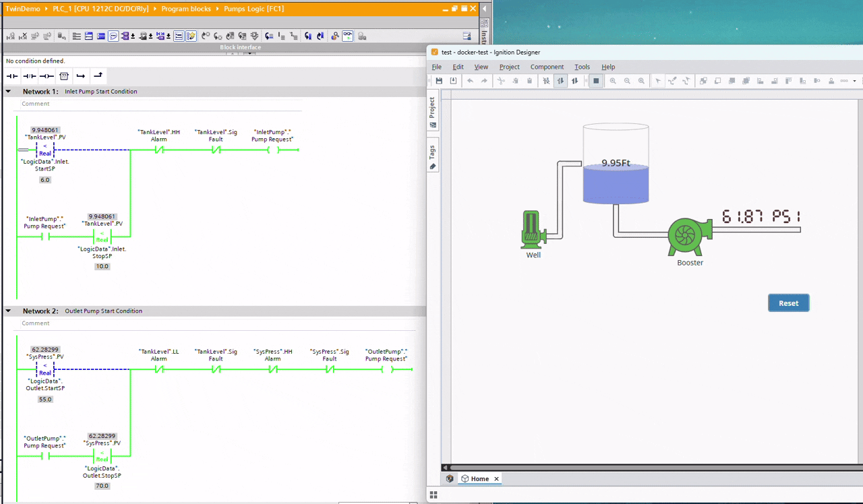The height and width of the screenshot is (504, 863).
Task: Set Ignition comm mode to Off
Action: [546, 81]
